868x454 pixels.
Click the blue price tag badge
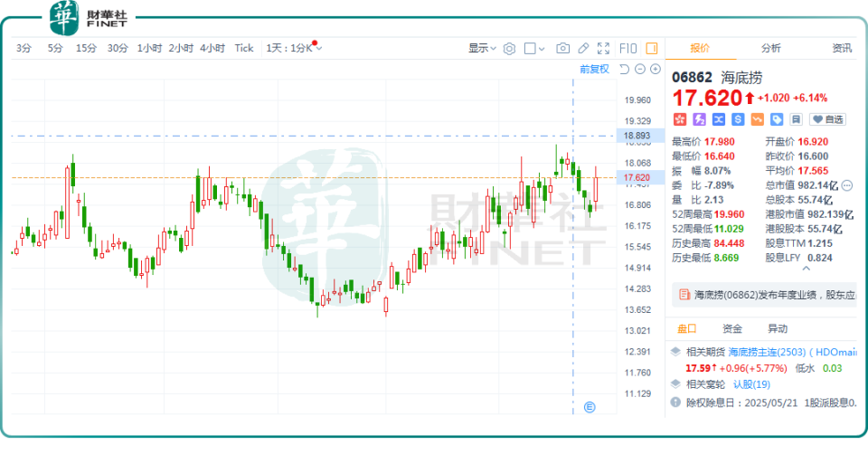777,119
